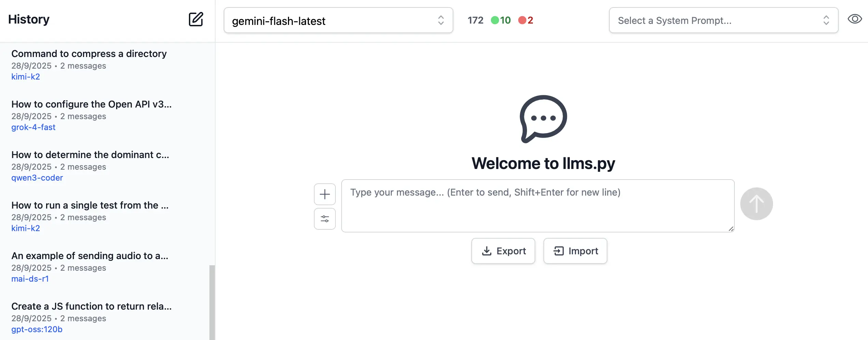Click the Import button
868x340 pixels.
[575, 251]
